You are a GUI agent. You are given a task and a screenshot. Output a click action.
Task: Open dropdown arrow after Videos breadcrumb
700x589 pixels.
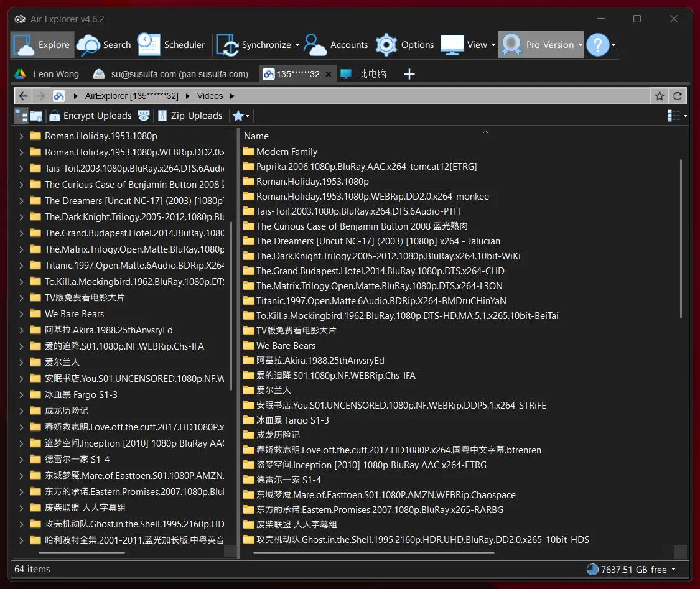tap(232, 96)
